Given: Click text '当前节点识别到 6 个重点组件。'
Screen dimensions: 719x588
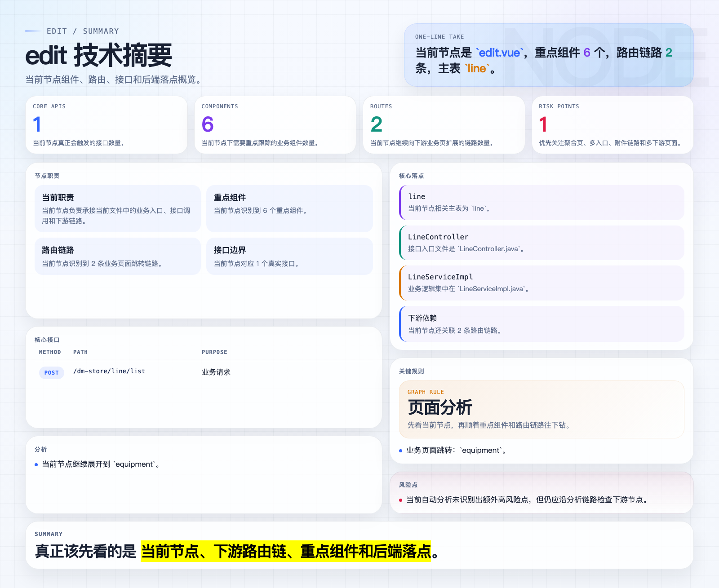Looking at the screenshot, I should [261, 211].
